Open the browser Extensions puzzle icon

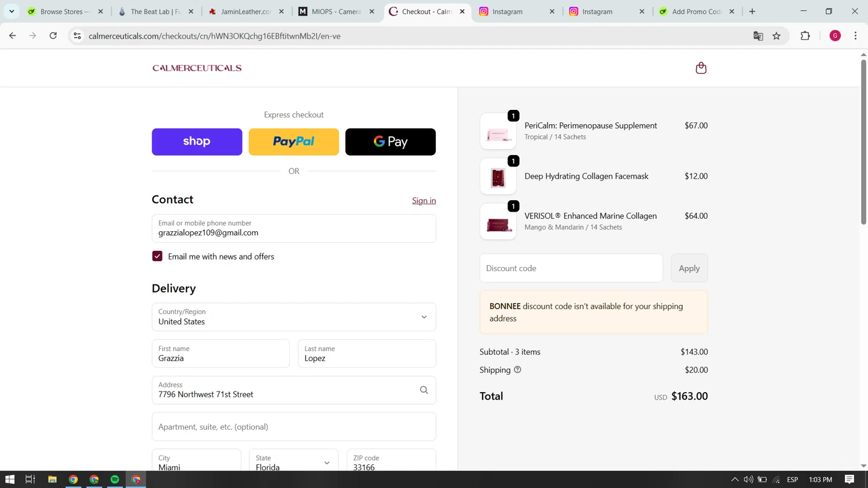coord(805,36)
